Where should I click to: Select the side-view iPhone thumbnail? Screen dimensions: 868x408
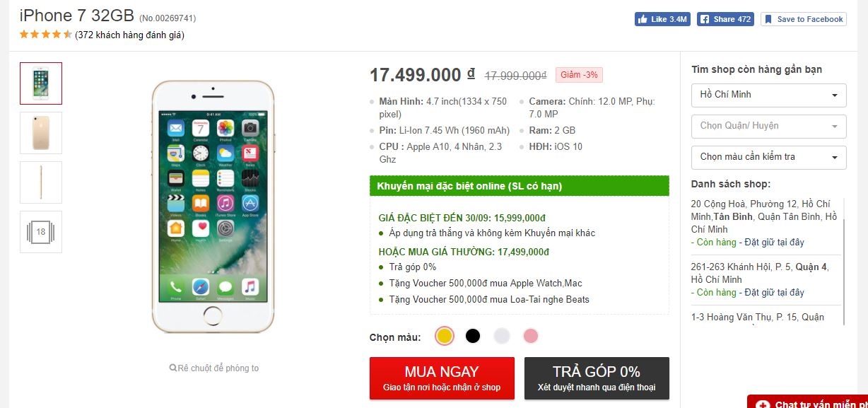pyautogui.click(x=41, y=182)
